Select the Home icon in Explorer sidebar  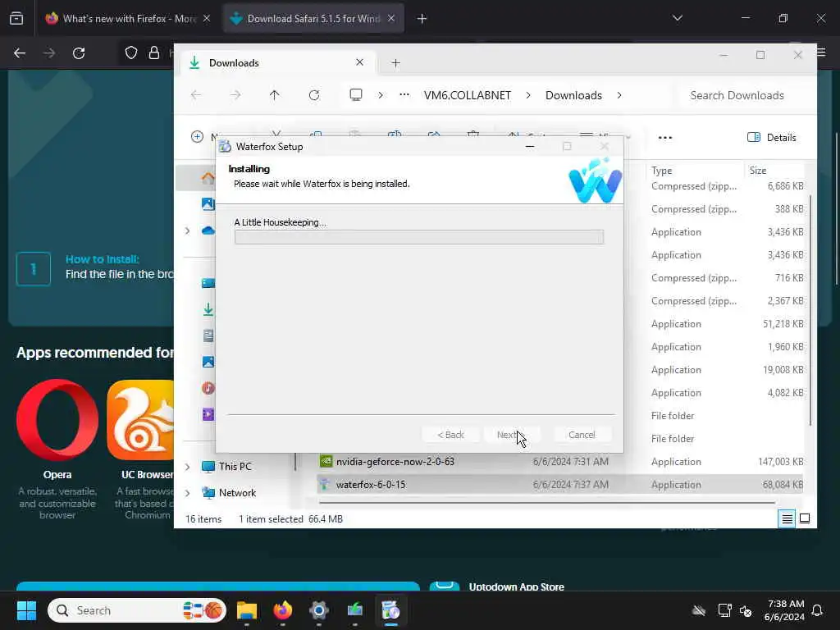click(208, 178)
